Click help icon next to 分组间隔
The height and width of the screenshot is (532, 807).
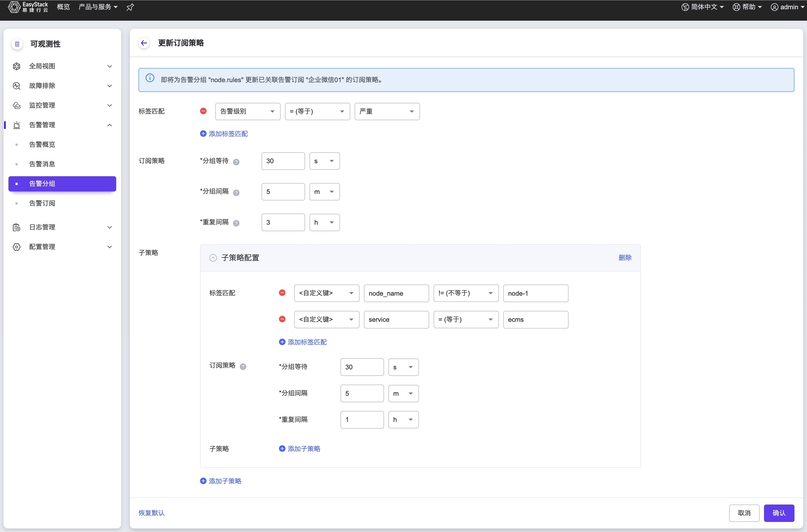pyautogui.click(x=236, y=193)
